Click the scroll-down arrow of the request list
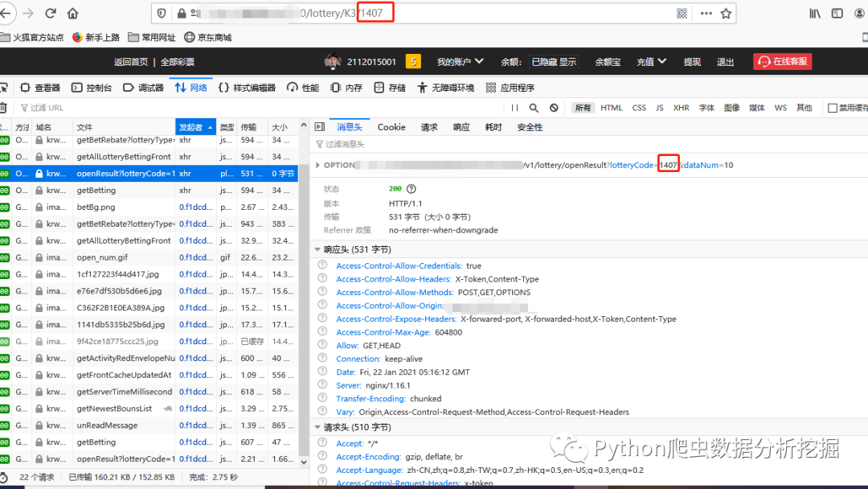The width and height of the screenshot is (868, 489). point(304,462)
